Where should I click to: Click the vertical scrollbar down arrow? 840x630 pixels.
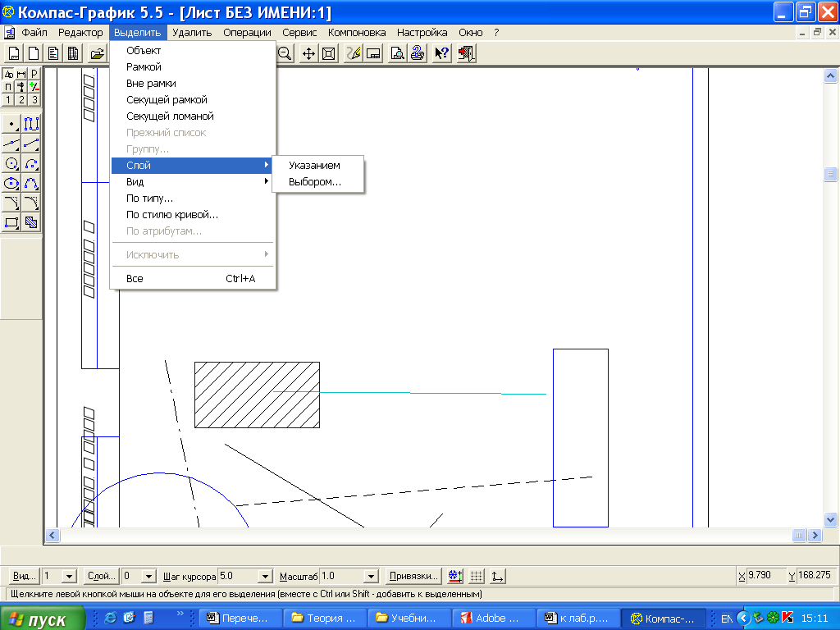[x=830, y=519]
